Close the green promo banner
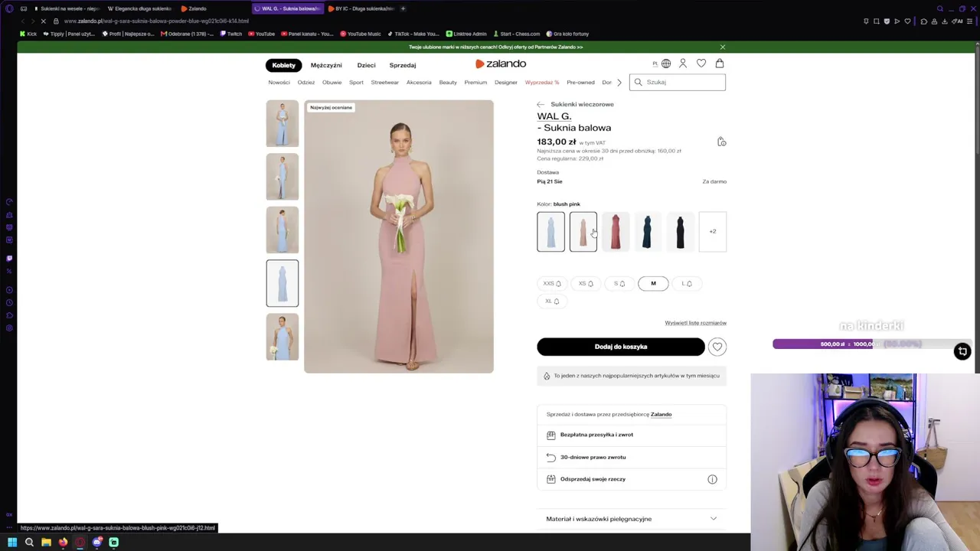The image size is (980, 551). coord(722,47)
